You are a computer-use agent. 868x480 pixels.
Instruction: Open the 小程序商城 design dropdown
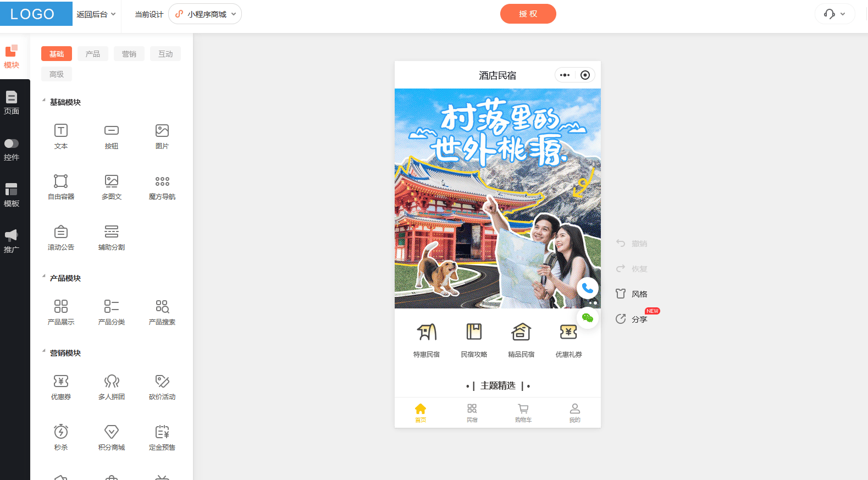coord(205,14)
